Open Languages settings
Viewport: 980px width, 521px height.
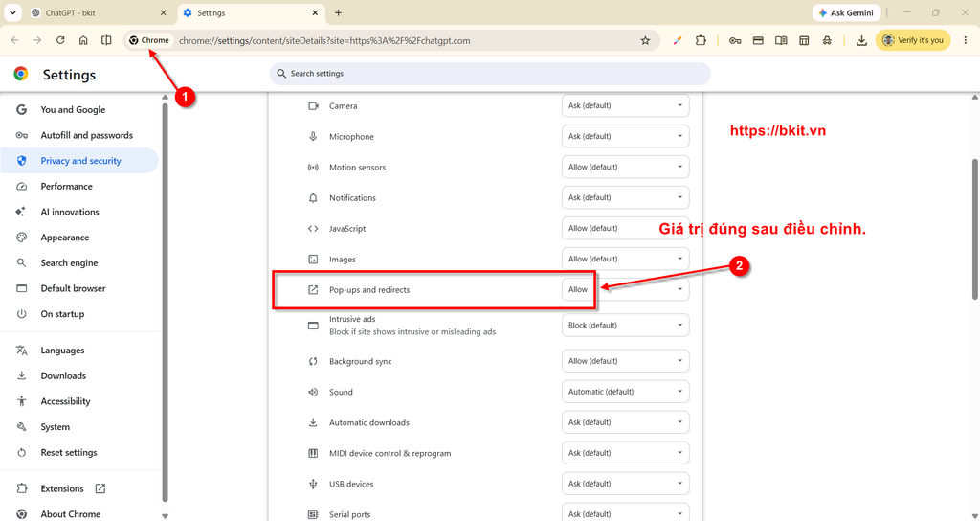coord(79,351)
